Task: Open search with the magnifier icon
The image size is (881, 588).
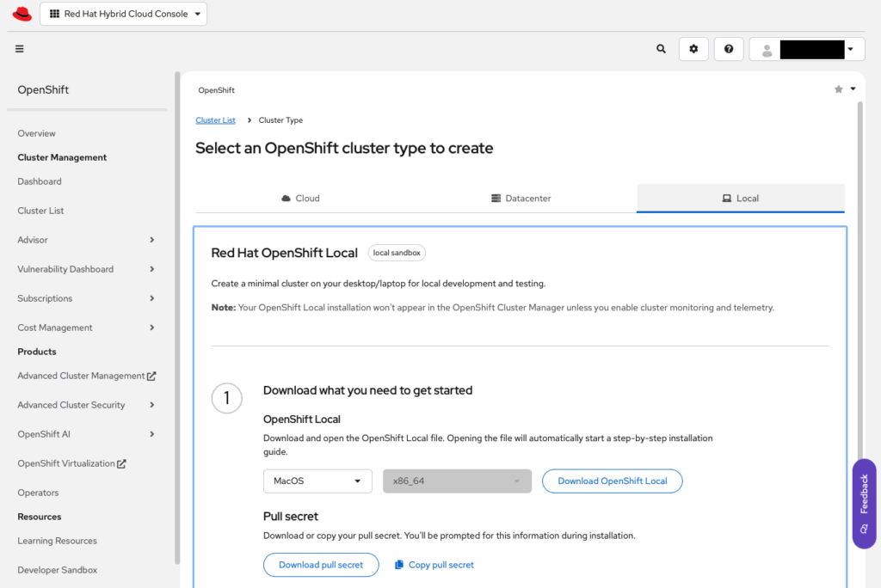Action: coord(661,49)
